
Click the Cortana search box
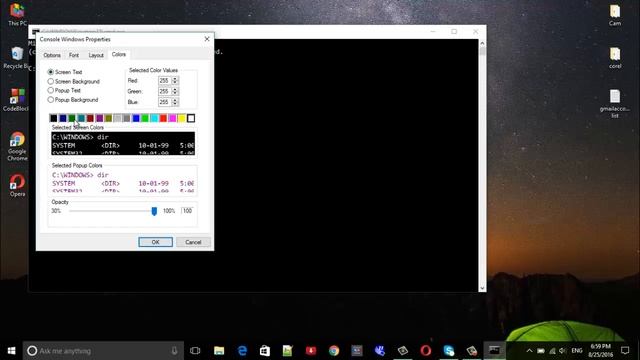tap(103, 351)
